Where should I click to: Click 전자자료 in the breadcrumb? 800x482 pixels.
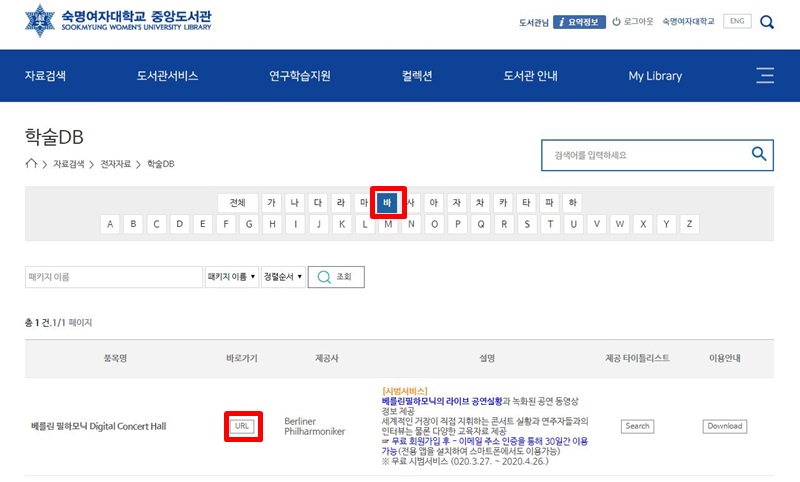[x=115, y=164]
